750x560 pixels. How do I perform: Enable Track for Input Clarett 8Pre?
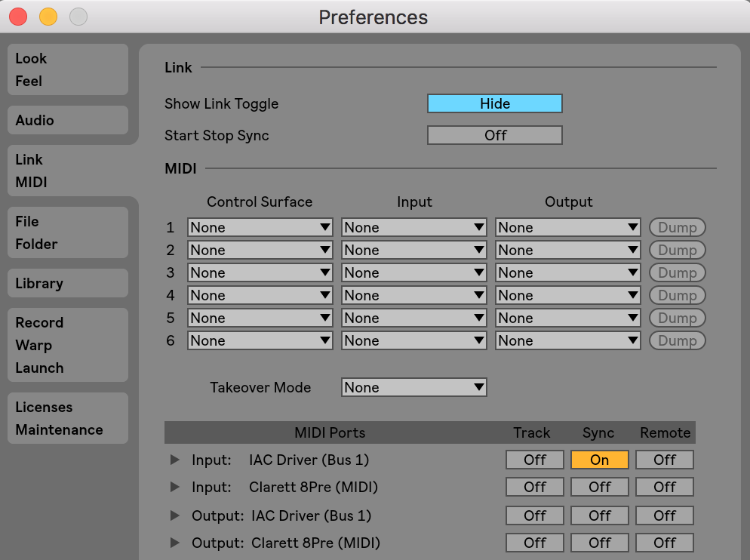pos(535,488)
